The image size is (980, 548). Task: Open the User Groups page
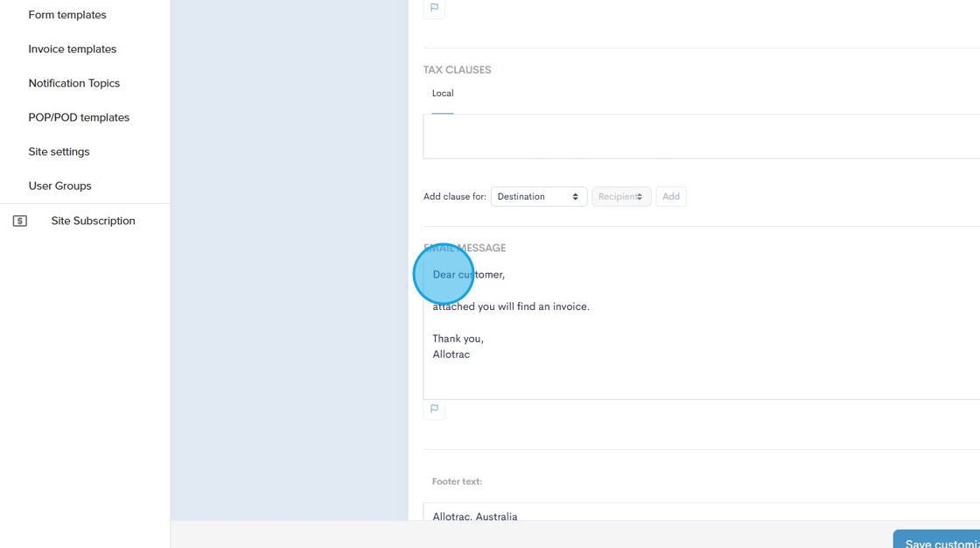coord(59,186)
